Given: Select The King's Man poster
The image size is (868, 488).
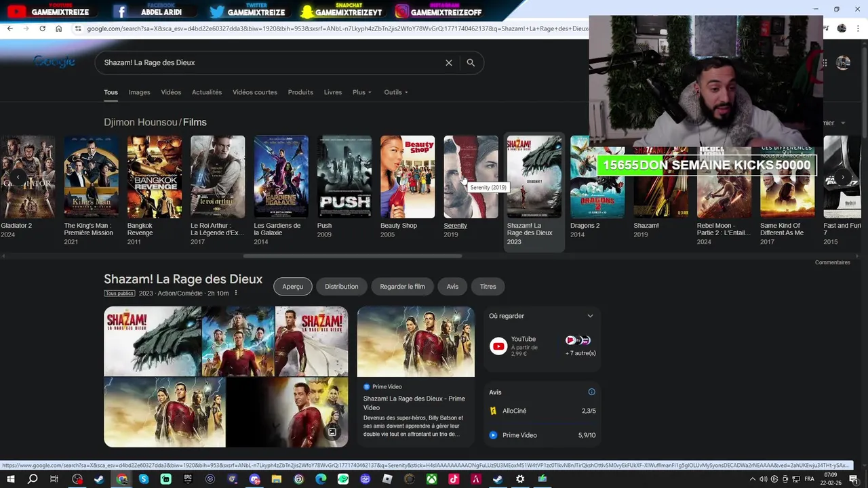Looking at the screenshot, I should [x=91, y=177].
